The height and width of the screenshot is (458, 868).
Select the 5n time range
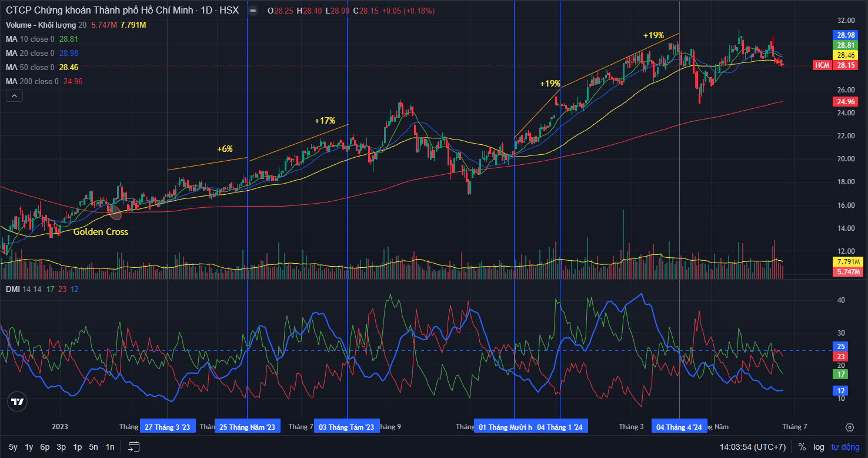click(94, 447)
